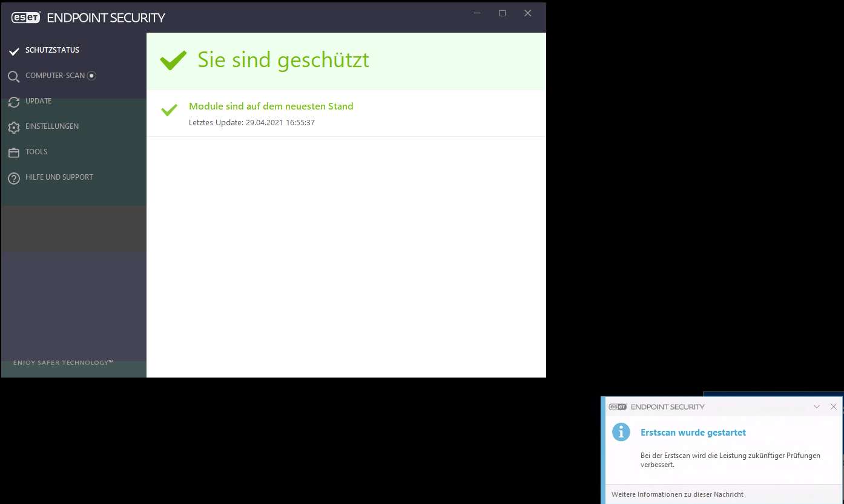Viewport: 844px width, 504px height.
Task: Click the blue info icon in notification
Action: (621, 432)
